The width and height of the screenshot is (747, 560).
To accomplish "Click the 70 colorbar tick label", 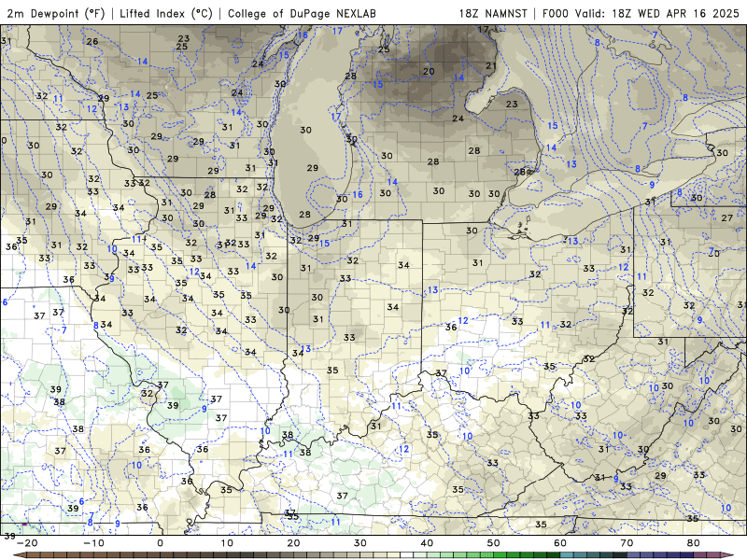I will (627, 543).
